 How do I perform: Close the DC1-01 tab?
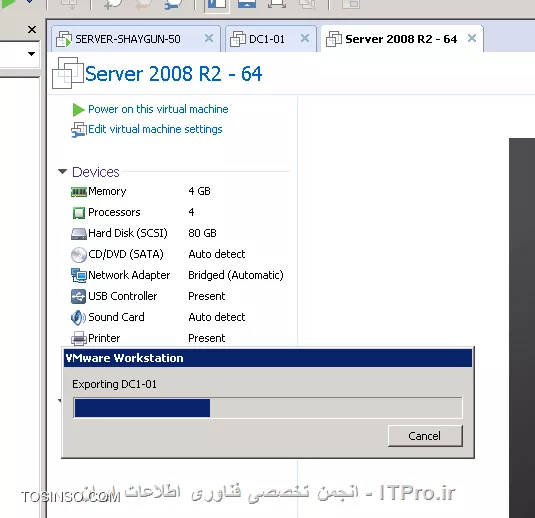click(x=305, y=38)
